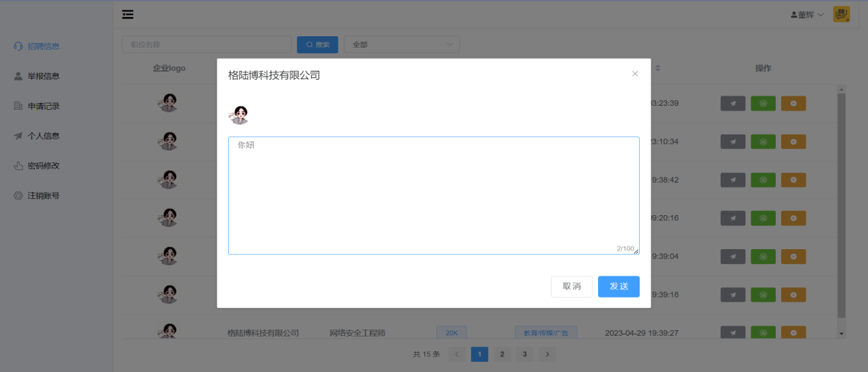Screen dimensions: 868x372
Task: Click the avatar thumbnail inside the dialog
Action: (239, 115)
